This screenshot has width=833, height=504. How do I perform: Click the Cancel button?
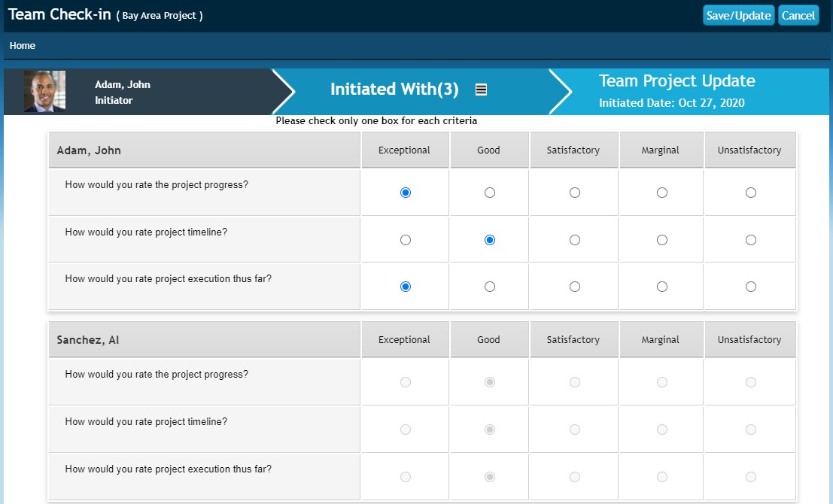[x=798, y=16]
